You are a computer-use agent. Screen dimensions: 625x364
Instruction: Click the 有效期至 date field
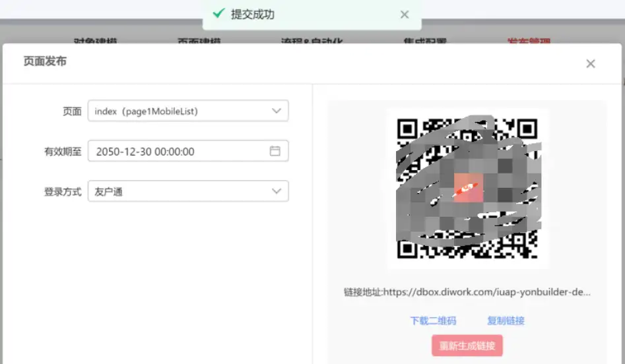188,151
